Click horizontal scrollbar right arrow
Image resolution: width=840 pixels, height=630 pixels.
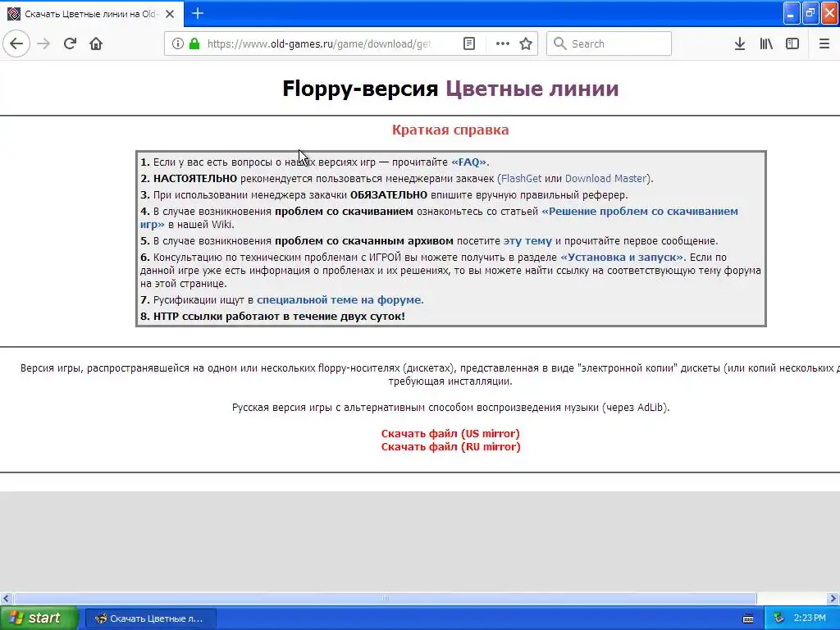[833, 598]
